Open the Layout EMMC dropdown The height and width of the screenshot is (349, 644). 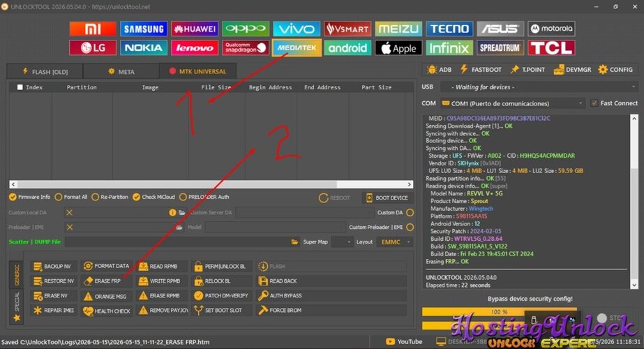395,242
